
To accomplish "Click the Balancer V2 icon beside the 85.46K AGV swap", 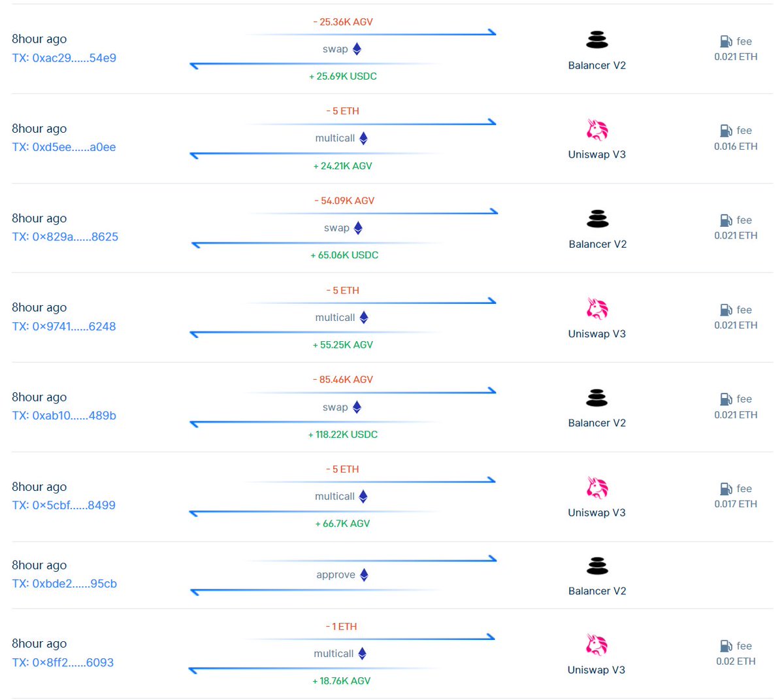I will (596, 398).
